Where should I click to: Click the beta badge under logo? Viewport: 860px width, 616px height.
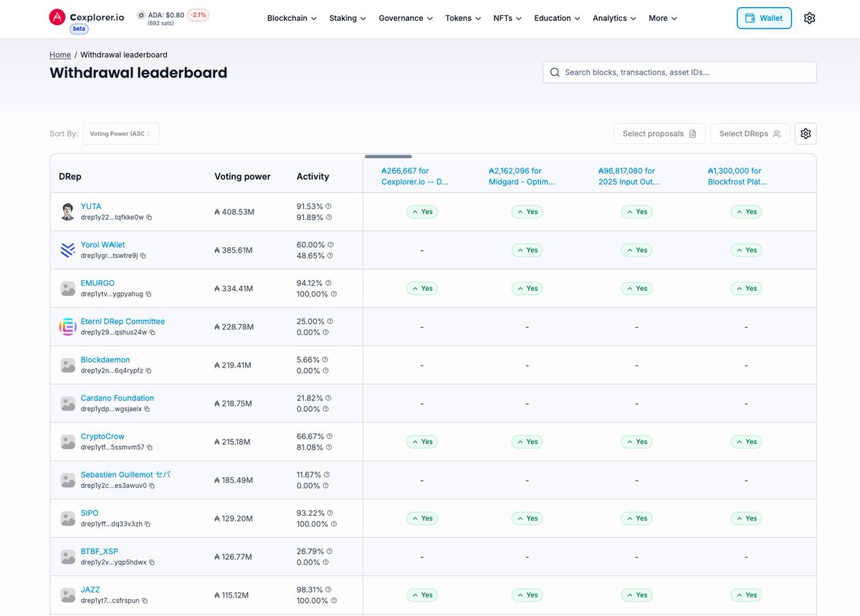pyautogui.click(x=79, y=29)
